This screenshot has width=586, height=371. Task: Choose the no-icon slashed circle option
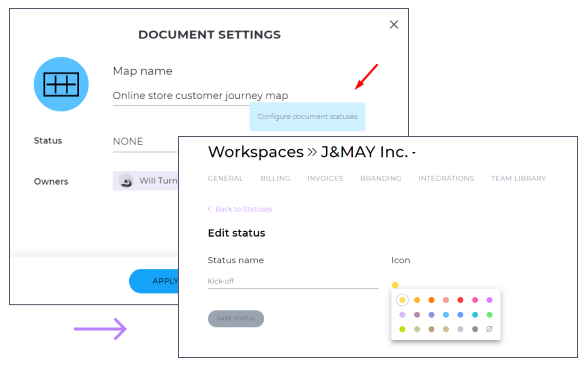tap(490, 329)
